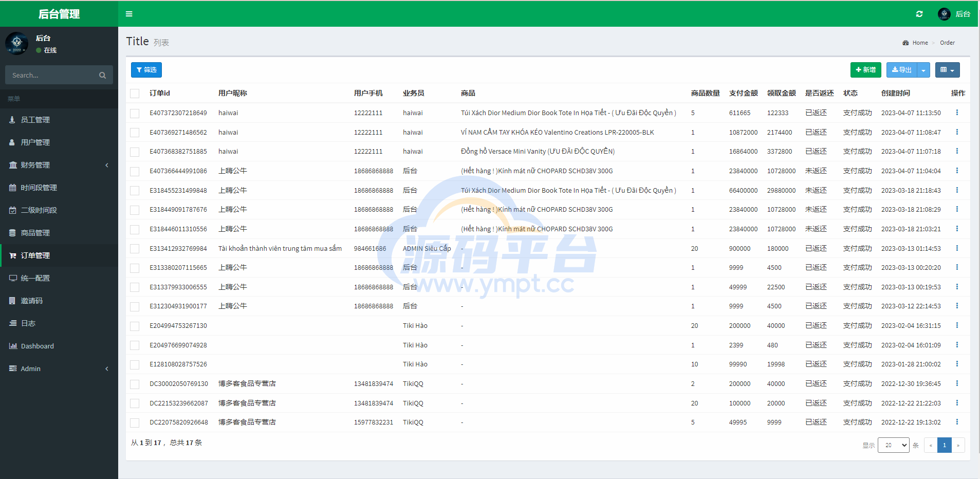Check the box for order E318455231499848
The width and height of the screenshot is (980, 479).
point(135,191)
